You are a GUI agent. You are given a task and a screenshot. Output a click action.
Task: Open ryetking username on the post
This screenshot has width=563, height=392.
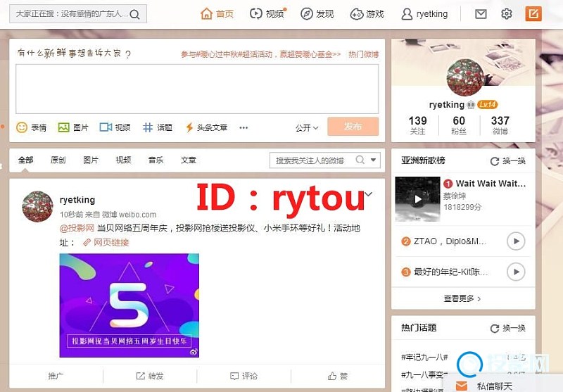(77, 200)
